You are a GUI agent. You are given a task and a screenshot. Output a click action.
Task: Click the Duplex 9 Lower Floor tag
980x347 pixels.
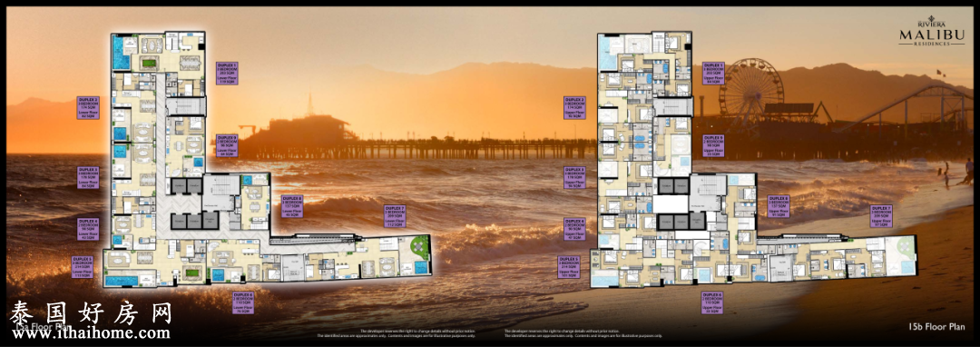(227, 145)
